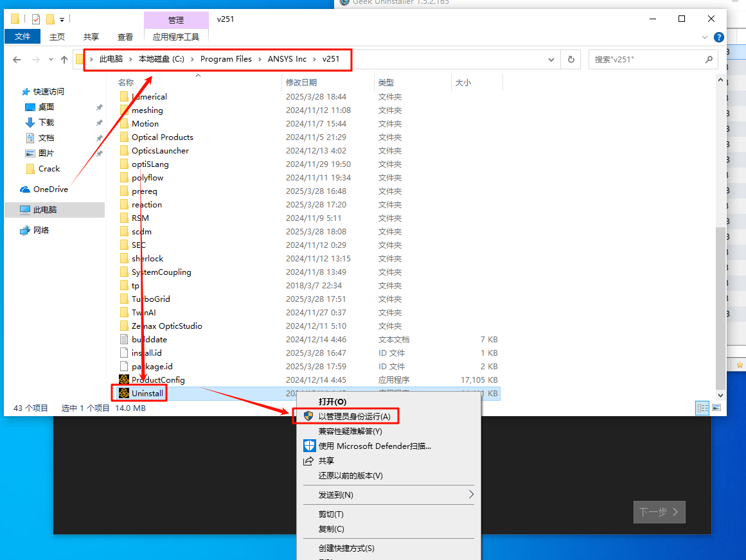This screenshot has height=560, width=746.
Task: Open the quick access toolbar customize dropdown
Action: tap(62, 19)
